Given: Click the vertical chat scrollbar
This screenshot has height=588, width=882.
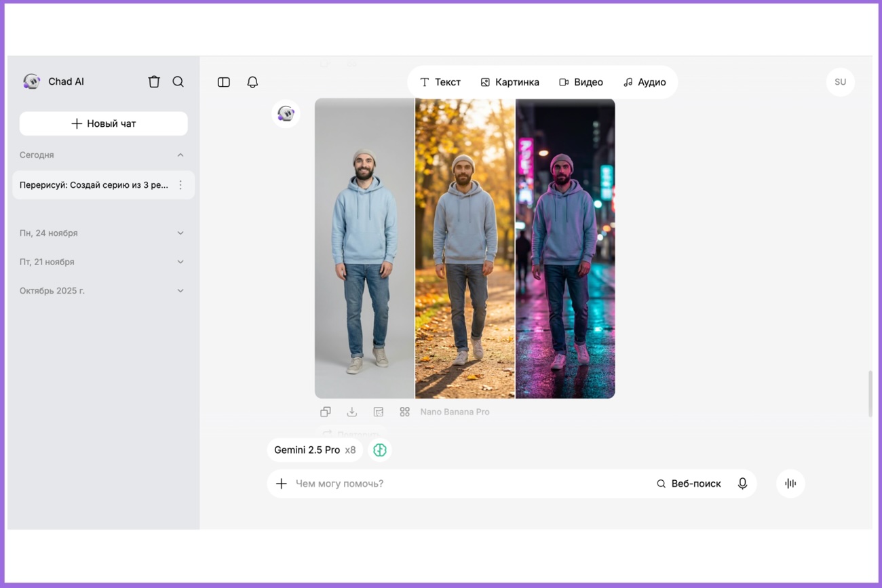Looking at the screenshot, I should (870, 393).
